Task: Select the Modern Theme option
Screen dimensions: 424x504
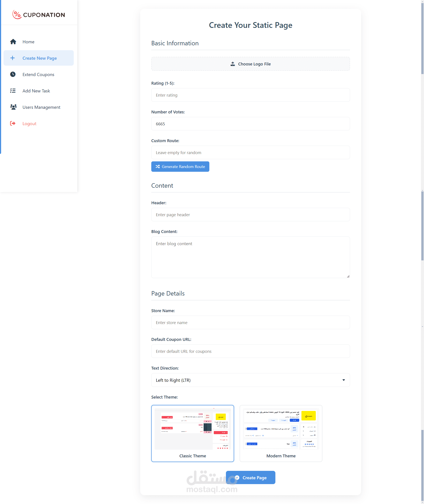Action: point(281,433)
